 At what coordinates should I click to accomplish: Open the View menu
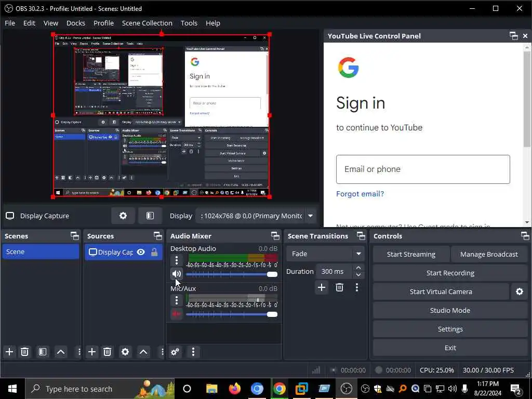tap(51, 23)
